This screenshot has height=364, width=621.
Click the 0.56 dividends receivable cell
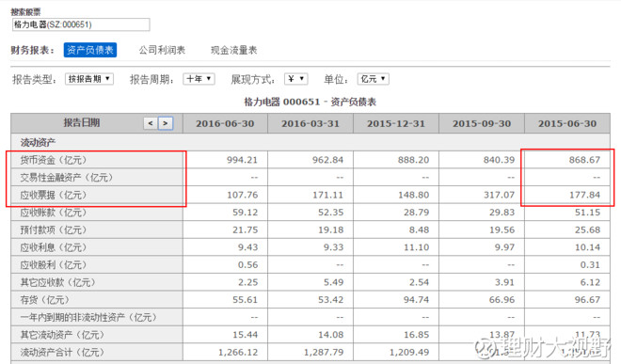[225, 264]
